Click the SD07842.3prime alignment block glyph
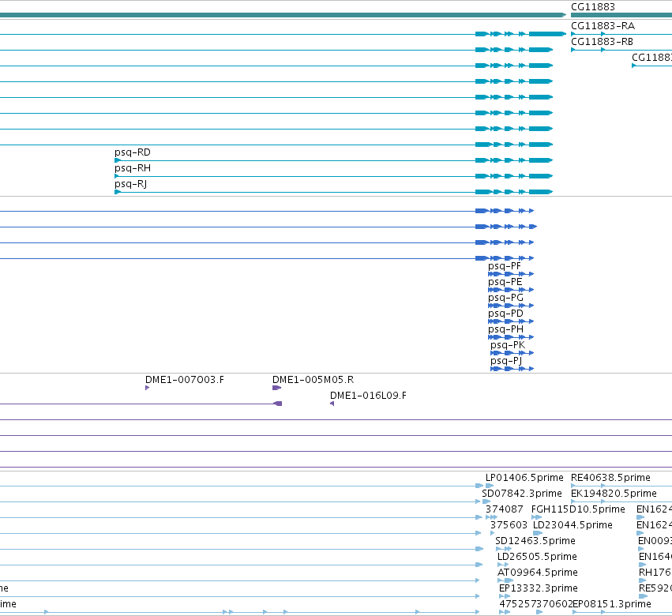 coord(486,501)
